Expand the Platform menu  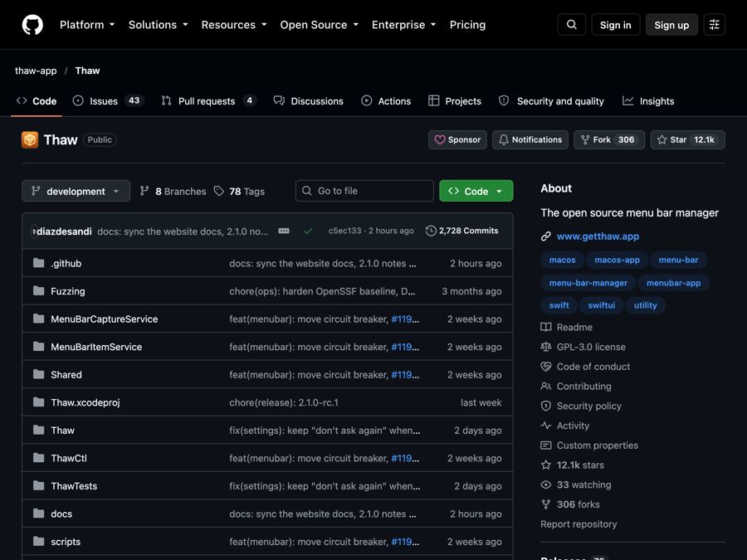87,25
